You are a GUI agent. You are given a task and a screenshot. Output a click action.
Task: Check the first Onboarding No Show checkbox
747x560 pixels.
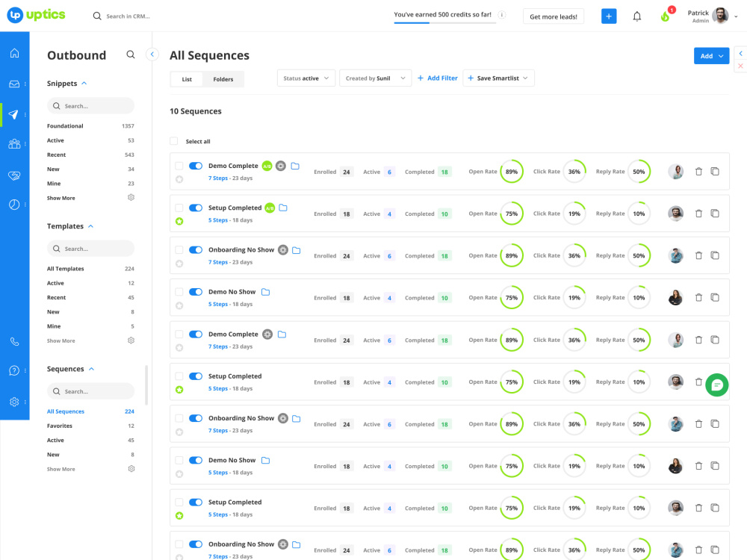click(179, 249)
